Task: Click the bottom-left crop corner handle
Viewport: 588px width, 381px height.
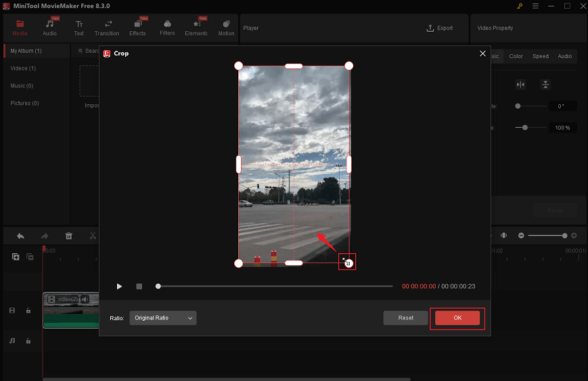Action: pyautogui.click(x=238, y=263)
